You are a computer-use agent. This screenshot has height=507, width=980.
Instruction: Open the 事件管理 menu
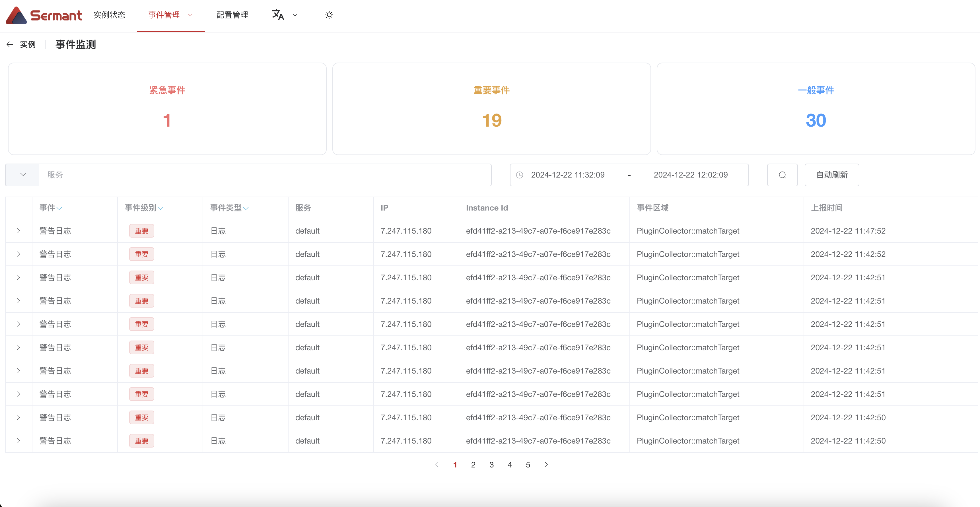coord(170,15)
